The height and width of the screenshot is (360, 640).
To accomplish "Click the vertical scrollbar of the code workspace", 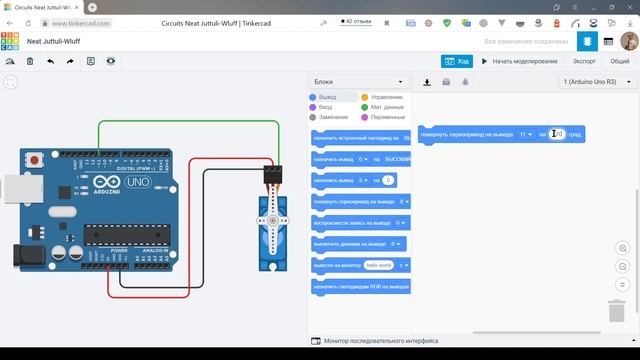I will [x=637, y=251].
